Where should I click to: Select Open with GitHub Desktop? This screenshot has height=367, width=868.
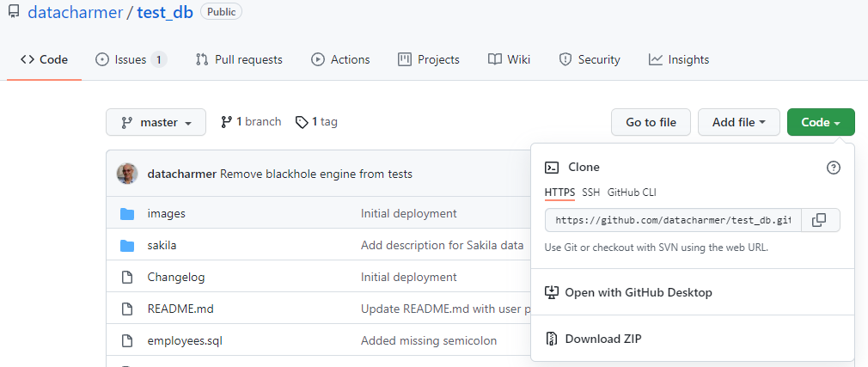click(638, 292)
